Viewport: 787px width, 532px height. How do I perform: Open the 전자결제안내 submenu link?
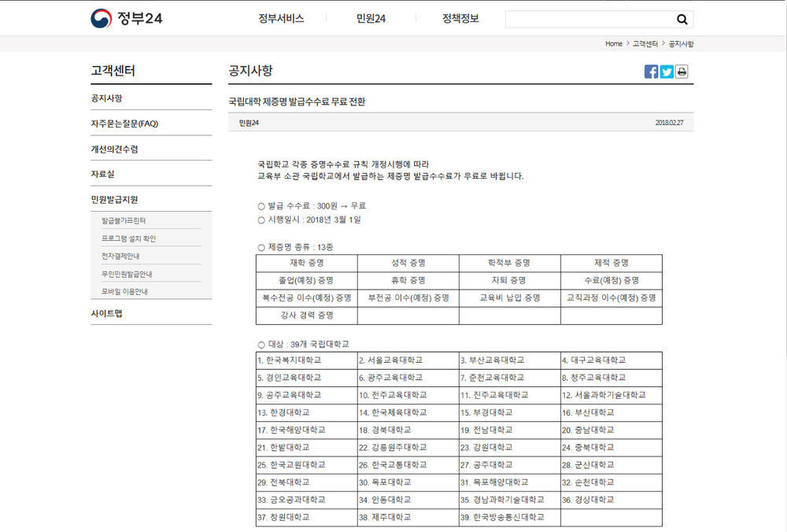[120, 256]
